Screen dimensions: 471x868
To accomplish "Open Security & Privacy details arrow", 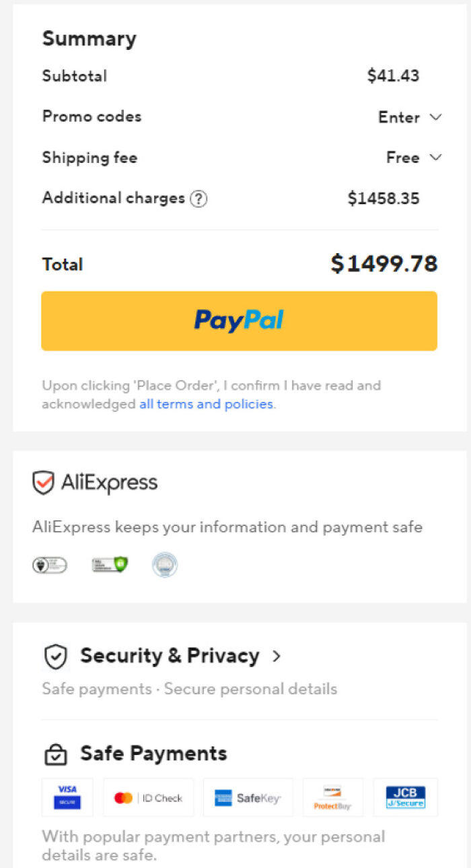I will tap(276, 657).
